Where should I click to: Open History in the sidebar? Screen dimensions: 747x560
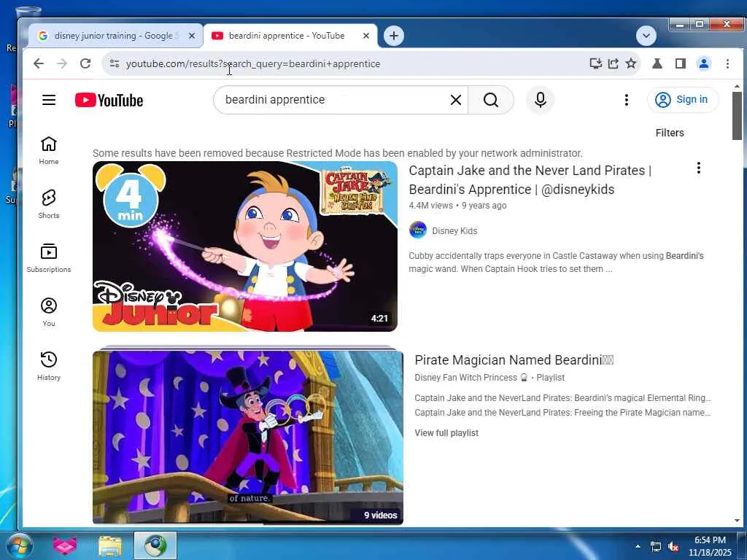pos(49,366)
